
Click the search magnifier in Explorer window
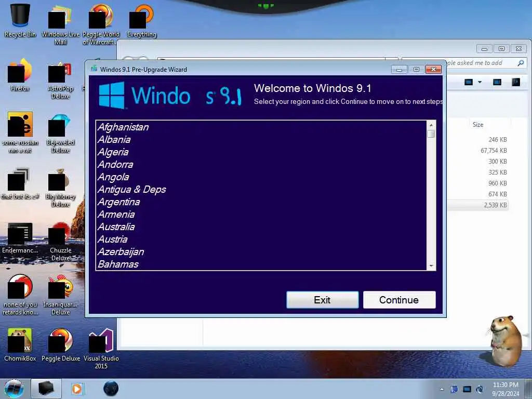click(x=521, y=63)
